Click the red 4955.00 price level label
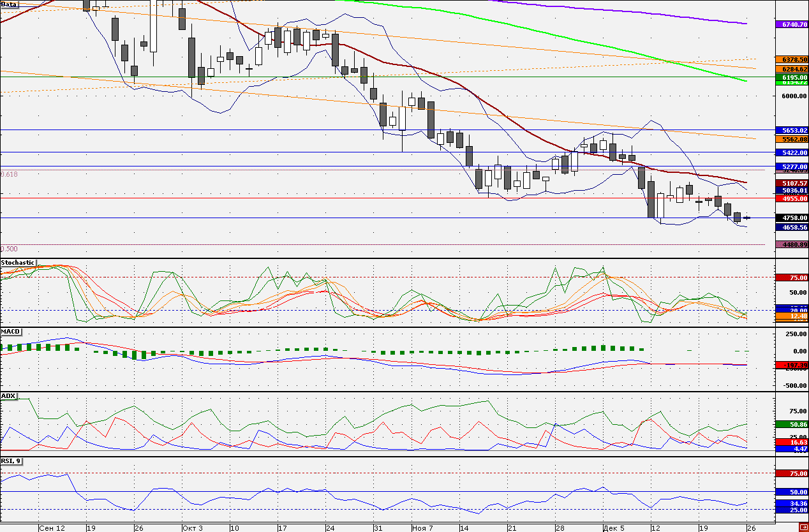809x532 pixels. click(x=791, y=198)
